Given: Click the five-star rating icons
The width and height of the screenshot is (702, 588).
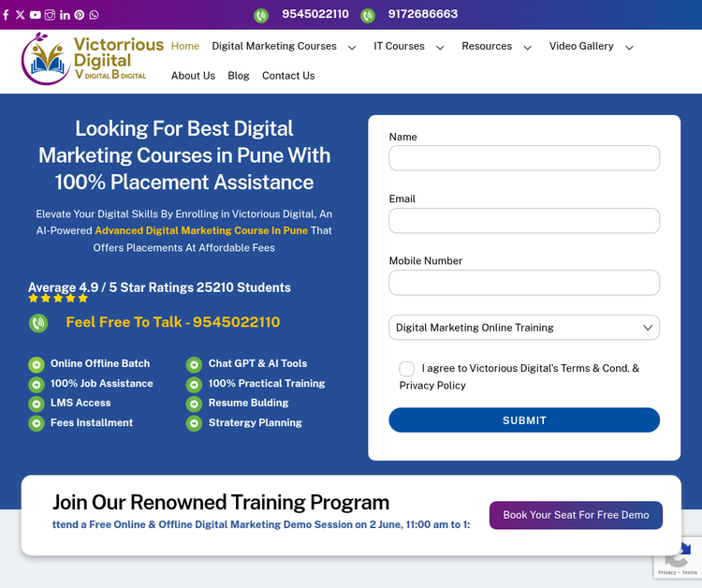Looking at the screenshot, I should coord(58,299).
